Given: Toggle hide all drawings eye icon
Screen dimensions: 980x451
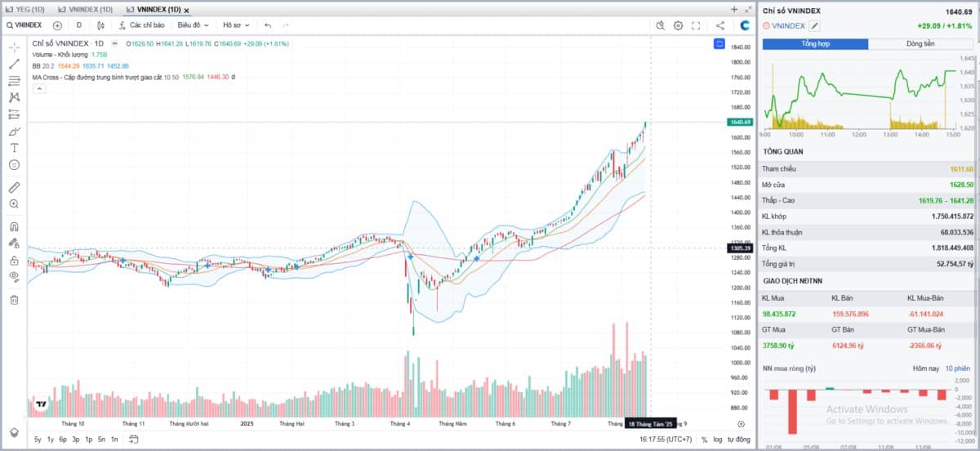Looking at the screenshot, I should (14, 277).
